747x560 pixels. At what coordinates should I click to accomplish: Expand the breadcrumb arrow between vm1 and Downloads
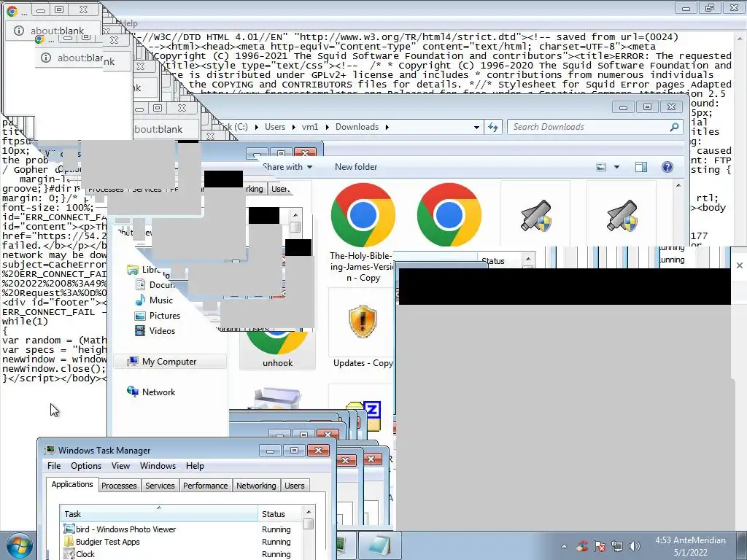(328, 127)
